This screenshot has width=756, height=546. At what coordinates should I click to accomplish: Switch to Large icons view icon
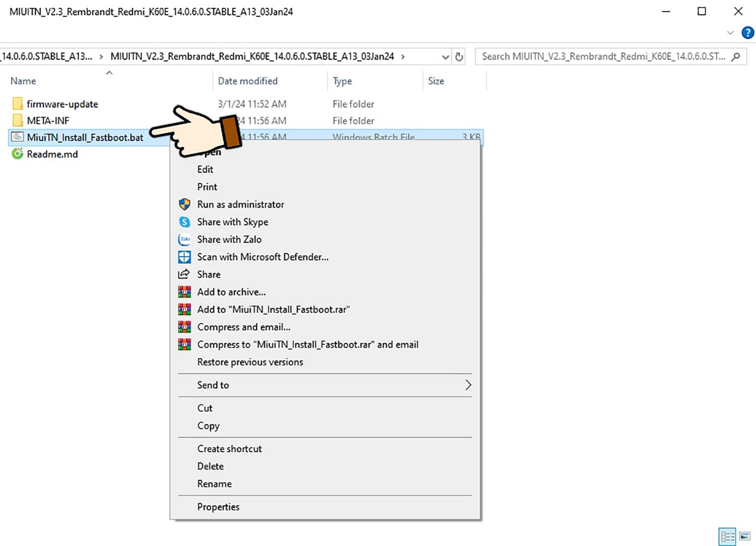pos(745,536)
